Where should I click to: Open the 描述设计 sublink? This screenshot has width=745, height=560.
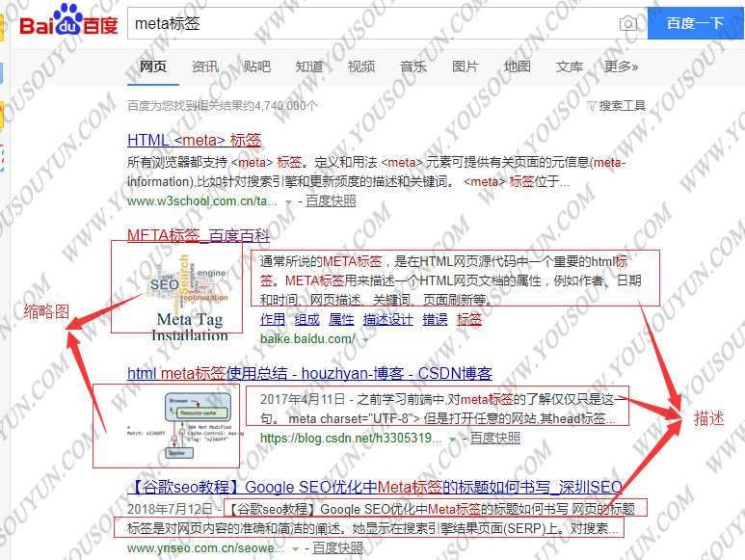point(388,320)
